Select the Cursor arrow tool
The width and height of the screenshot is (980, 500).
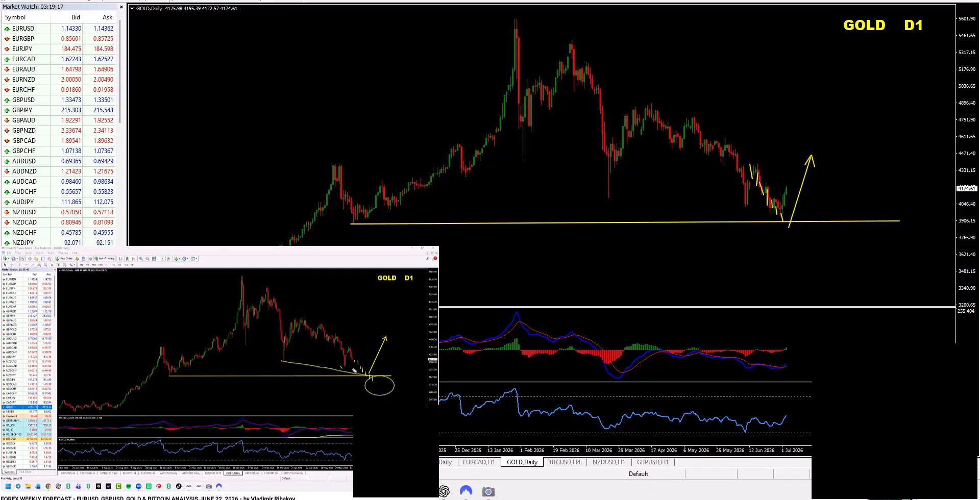point(5,265)
